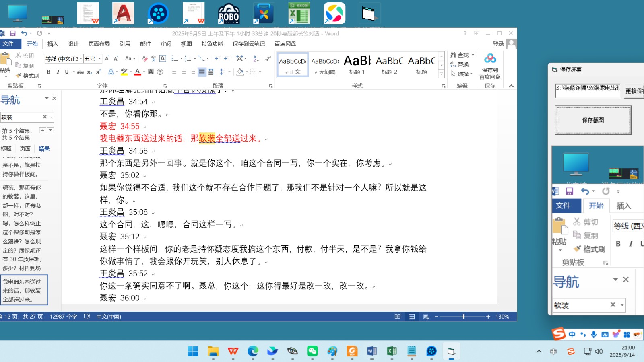Click the 保存截图 button
This screenshot has width=644, height=362.
point(593,120)
